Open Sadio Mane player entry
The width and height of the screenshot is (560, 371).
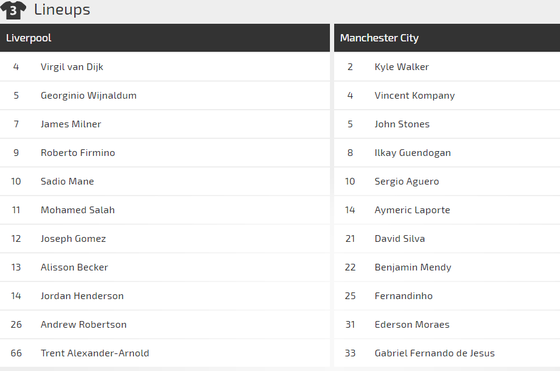(67, 181)
